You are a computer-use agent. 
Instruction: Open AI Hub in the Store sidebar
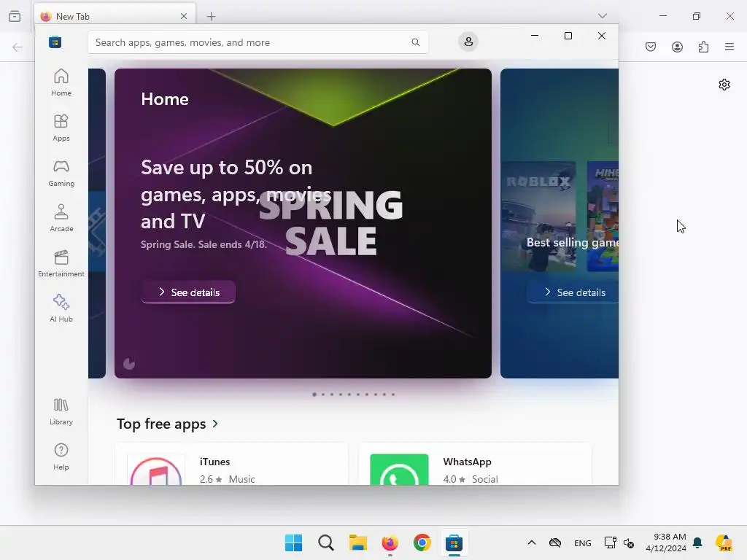[x=61, y=308]
